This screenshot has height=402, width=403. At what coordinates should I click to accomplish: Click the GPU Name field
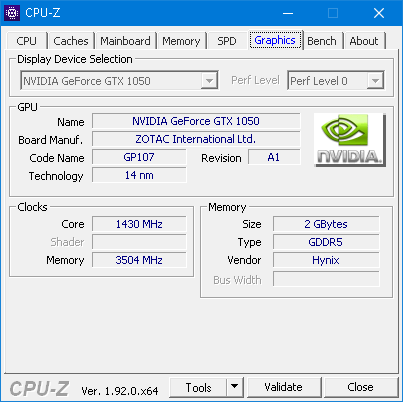(196, 121)
